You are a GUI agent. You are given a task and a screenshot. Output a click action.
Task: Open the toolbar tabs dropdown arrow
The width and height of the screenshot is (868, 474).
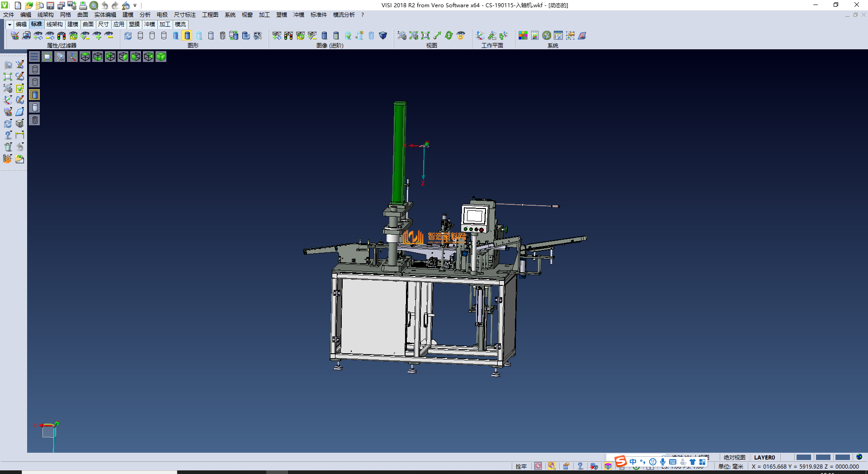(9, 24)
